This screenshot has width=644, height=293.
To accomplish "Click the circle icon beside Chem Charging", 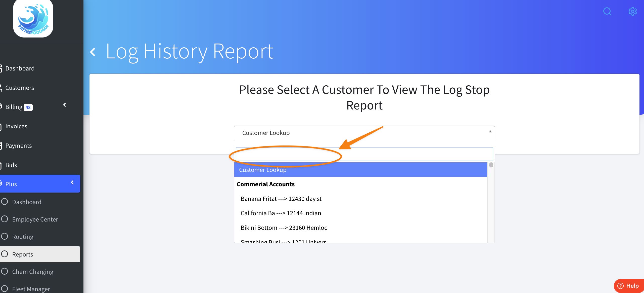I will (5, 271).
